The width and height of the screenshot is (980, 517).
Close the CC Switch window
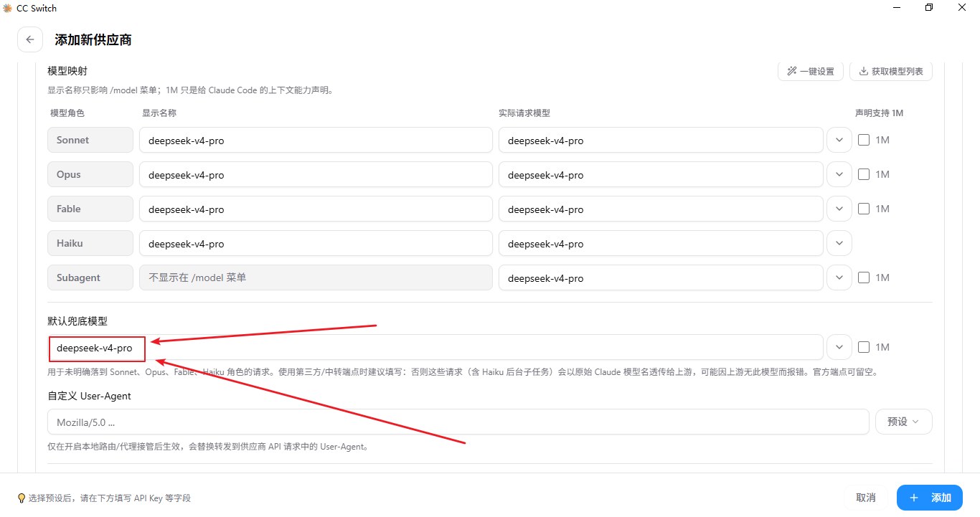coord(962,8)
